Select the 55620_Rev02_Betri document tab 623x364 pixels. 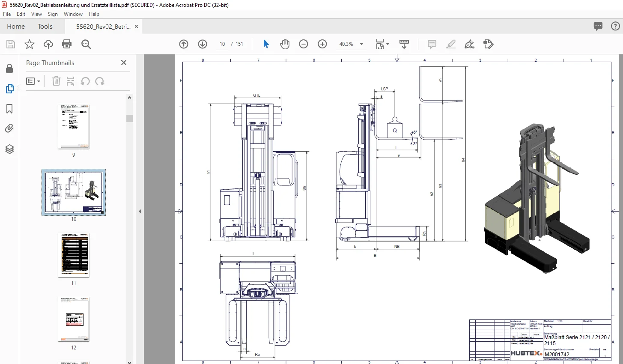coord(103,27)
